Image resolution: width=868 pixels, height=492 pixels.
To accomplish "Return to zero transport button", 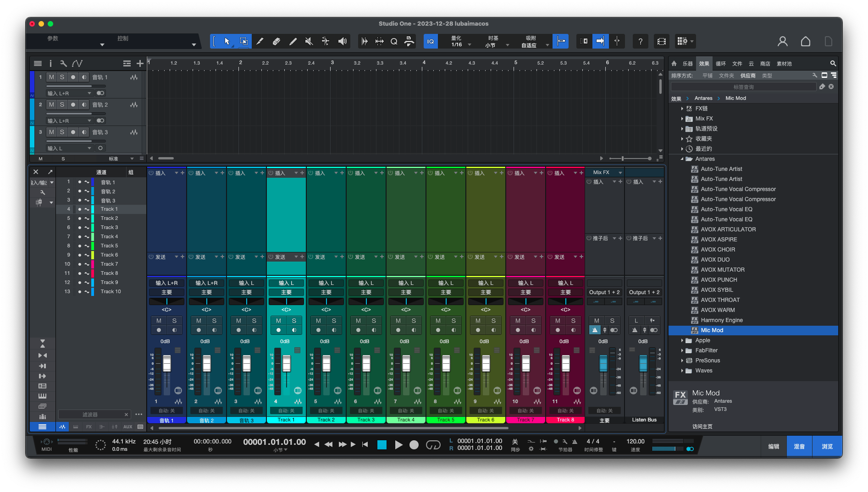I will pyautogui.click(x=365, y=444).
